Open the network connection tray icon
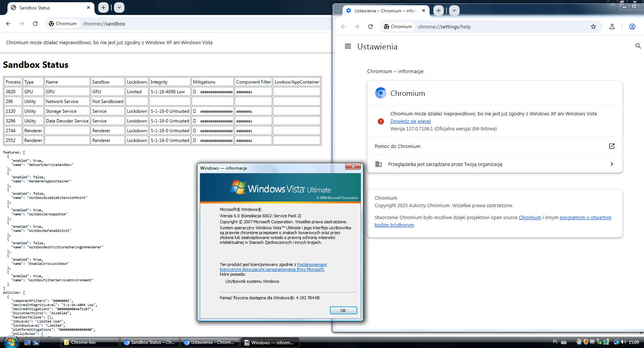644x348 pixels. pos(617,342)
